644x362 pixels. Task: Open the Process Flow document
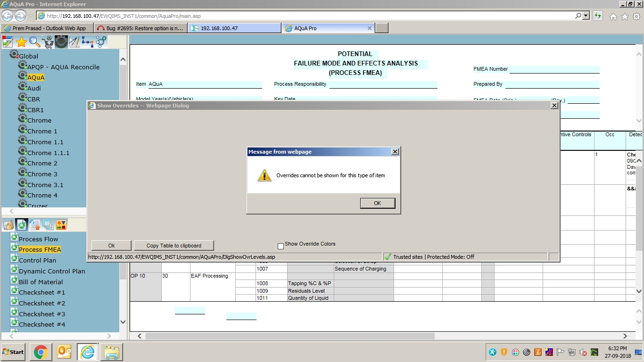(x=38, y=239)
